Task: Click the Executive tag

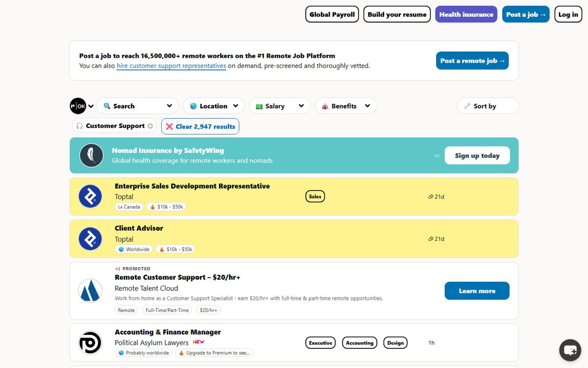Action: 320,343
